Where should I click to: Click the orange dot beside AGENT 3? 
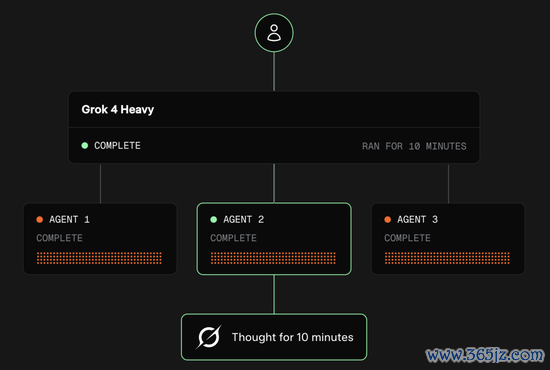pos(388,220)
